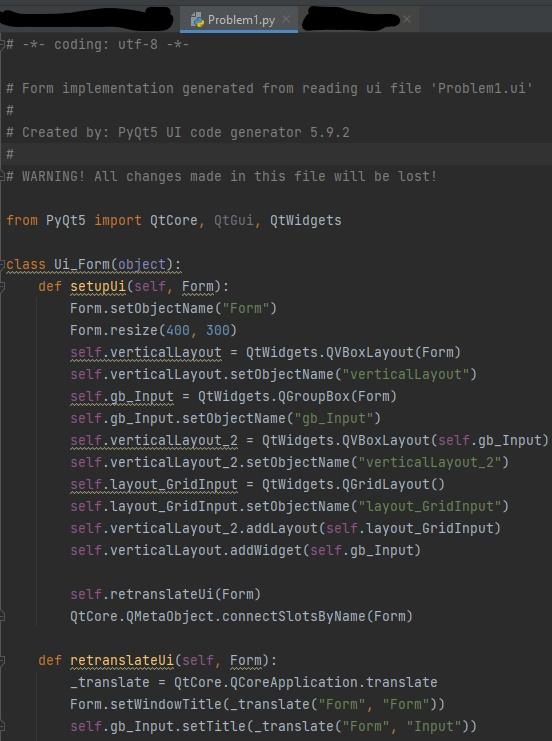Viewport: 552px width, 741px height.
Task: Click 'QtCore' in the import statement
Action: (x=173, y=220)
